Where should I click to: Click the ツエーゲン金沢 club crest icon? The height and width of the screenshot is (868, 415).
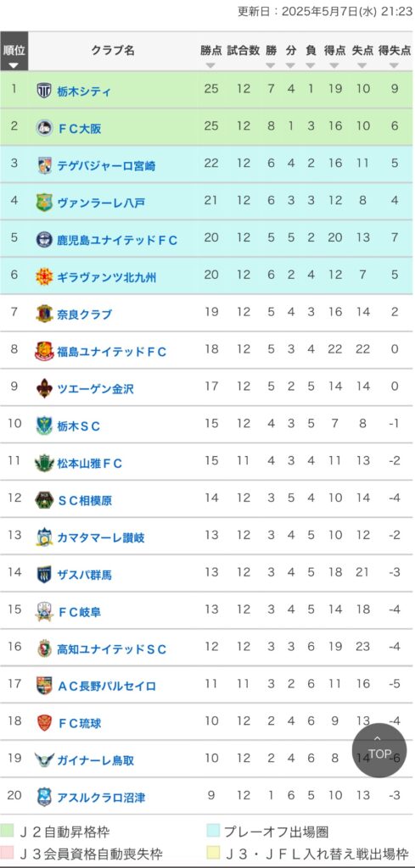[x=44, y=388]
